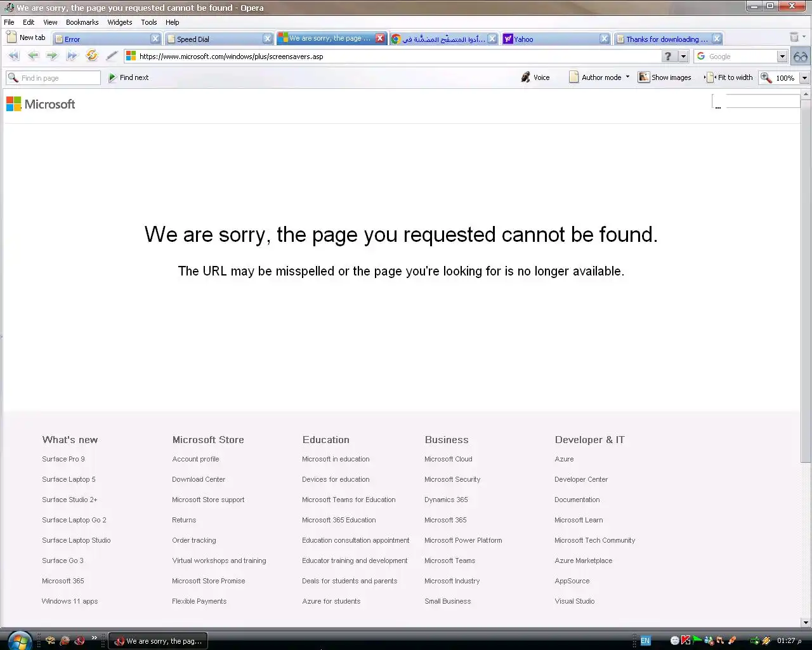Open the Bookmarks menu
Image resolution: width=812 pixels, height=650 pixels.
[x=82, y=22]
